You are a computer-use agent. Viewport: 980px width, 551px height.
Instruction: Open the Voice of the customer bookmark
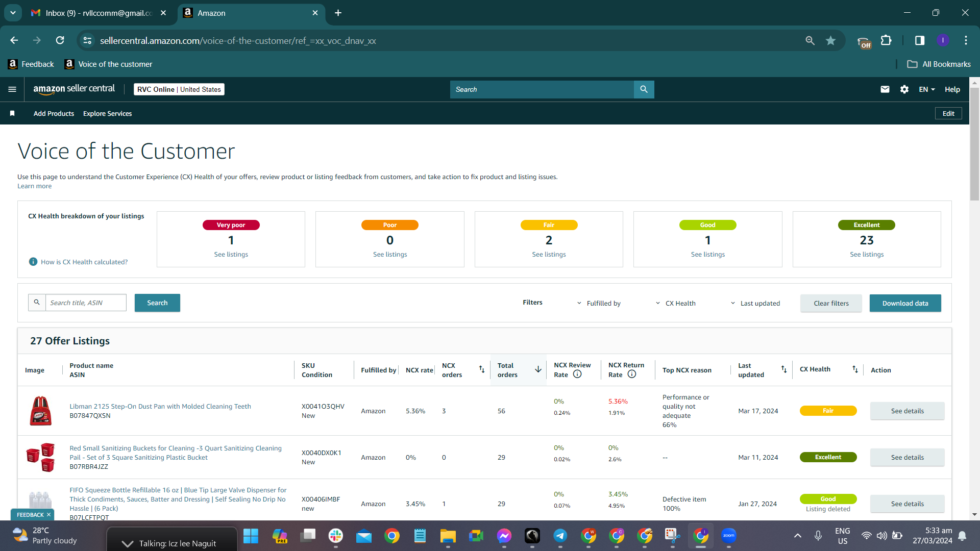point(109,64)
